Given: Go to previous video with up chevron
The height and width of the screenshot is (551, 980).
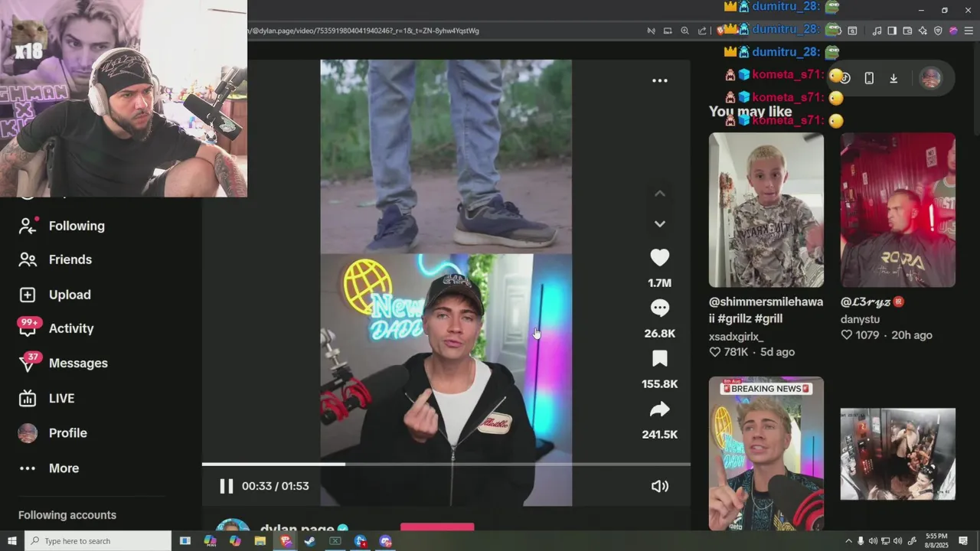Looking at the screenshot, I should tap(659, 194).
